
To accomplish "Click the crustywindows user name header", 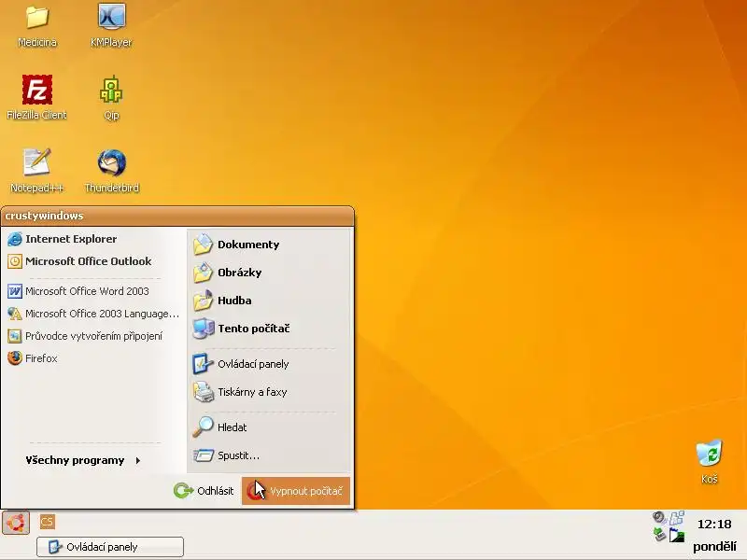I will coord(44,216).
